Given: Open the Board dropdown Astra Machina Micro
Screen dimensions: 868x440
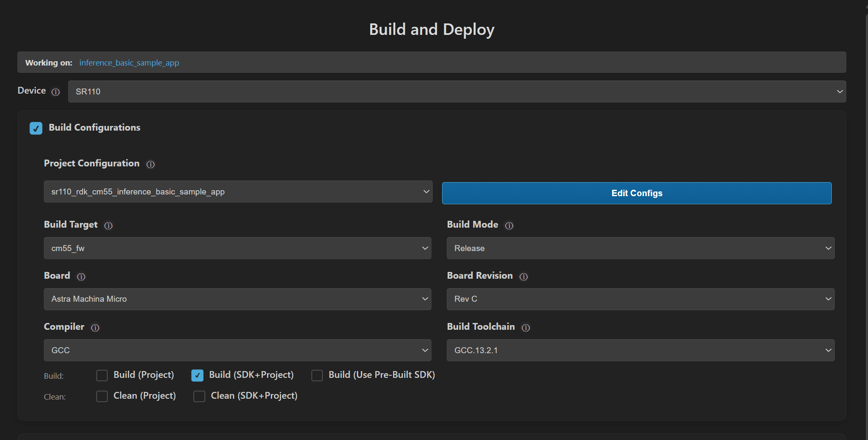Looking at the screenshot, I should [x=238, y=299].
